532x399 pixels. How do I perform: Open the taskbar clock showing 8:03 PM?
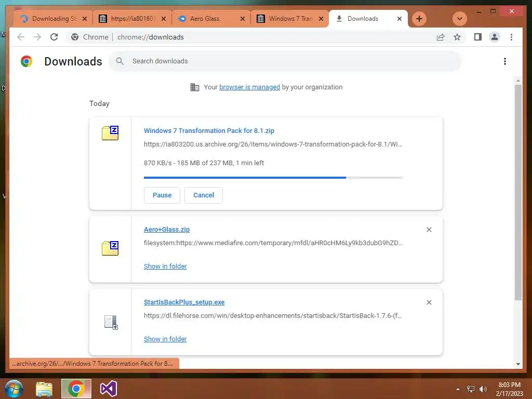pos(509,389)
